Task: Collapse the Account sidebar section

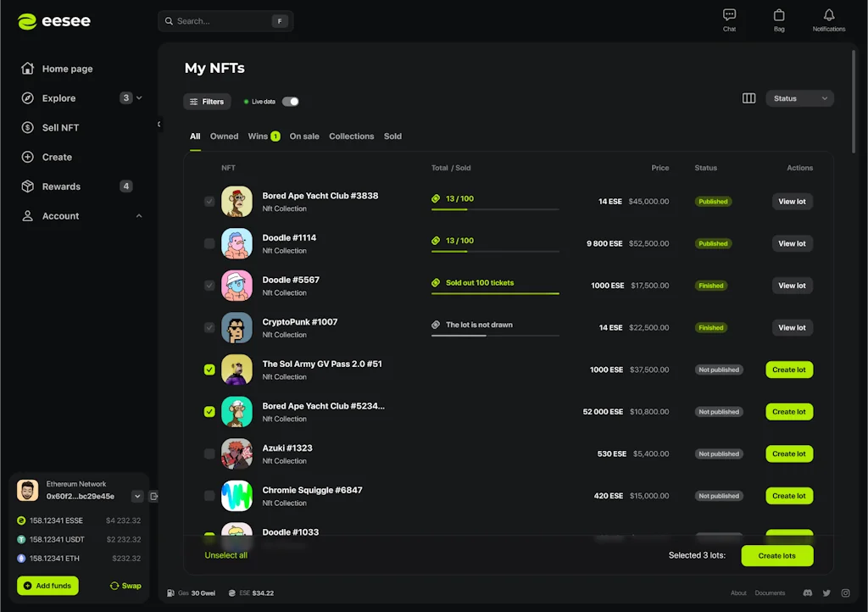Action: pos(139,216)
